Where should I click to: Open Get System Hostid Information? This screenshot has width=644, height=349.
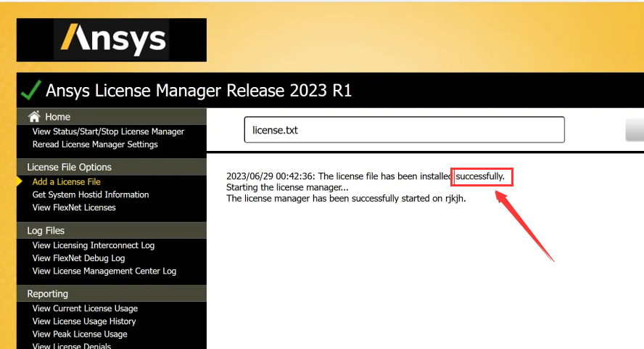click(91, 194)
